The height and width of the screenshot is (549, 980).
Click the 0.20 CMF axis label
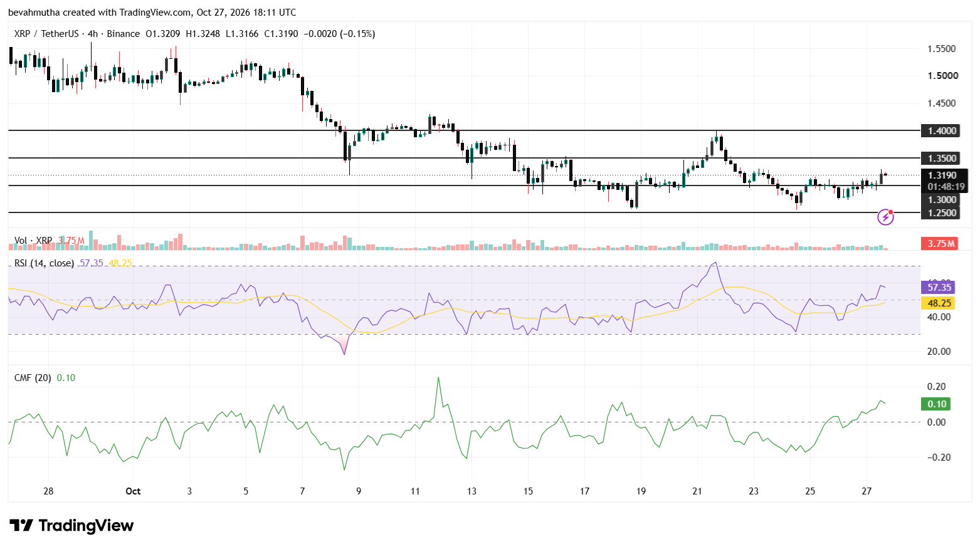pyautogui.click(x=936, y=387)
